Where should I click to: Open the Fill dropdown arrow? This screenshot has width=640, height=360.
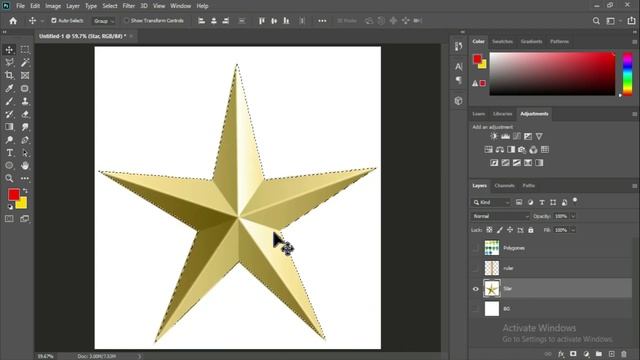coord(573,230)
